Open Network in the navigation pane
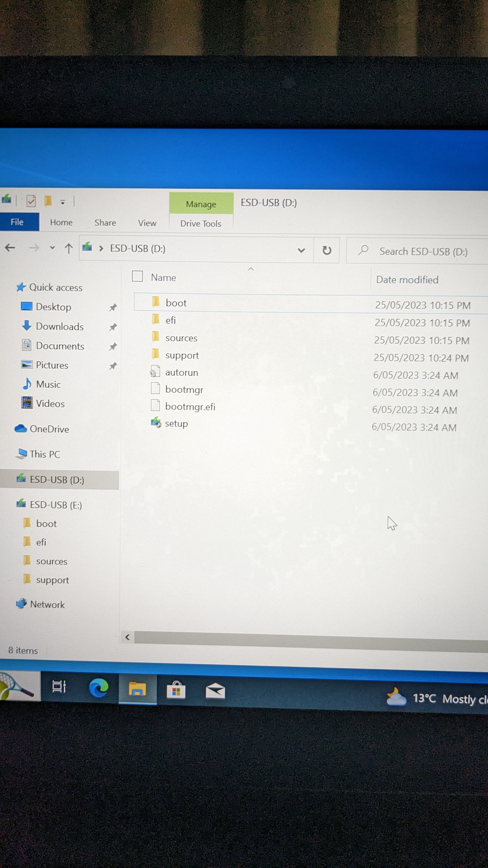The height and width of the screenshot is (868, 488). [x=47, y=604]
